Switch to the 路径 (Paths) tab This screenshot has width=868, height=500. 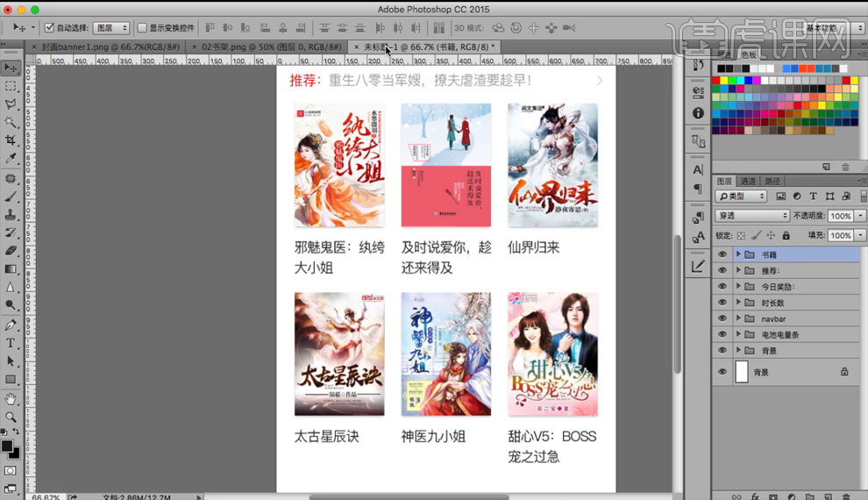pos(772,181)
